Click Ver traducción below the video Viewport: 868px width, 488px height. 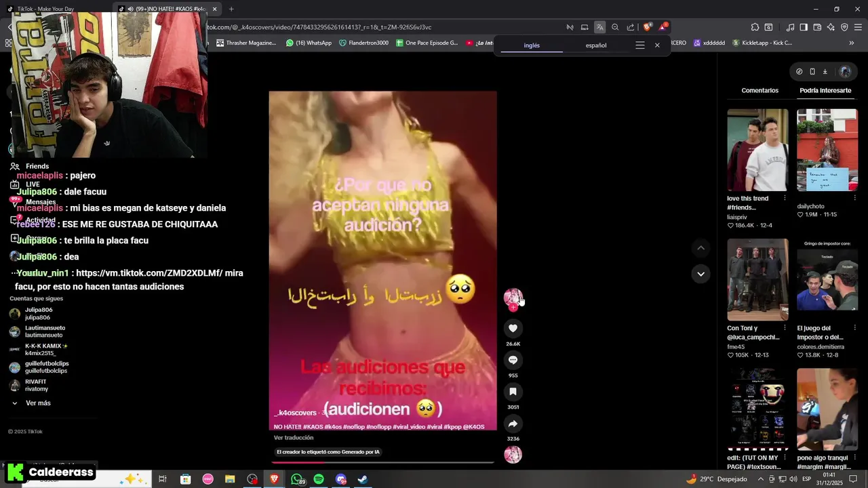[x=294, y=438]
